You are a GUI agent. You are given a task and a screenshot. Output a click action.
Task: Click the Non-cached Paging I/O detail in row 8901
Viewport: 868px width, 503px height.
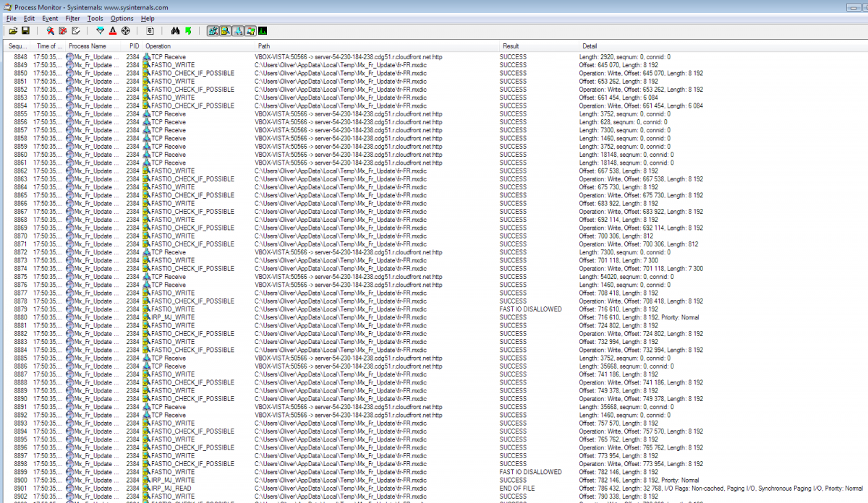pyautogui.click(x=720, y=489)
